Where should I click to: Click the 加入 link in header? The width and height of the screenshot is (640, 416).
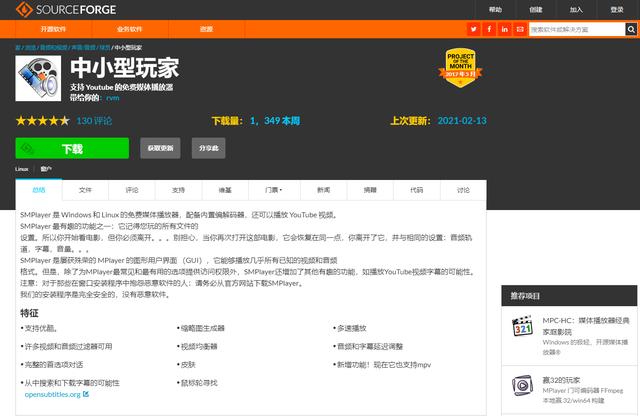(576, 9)
